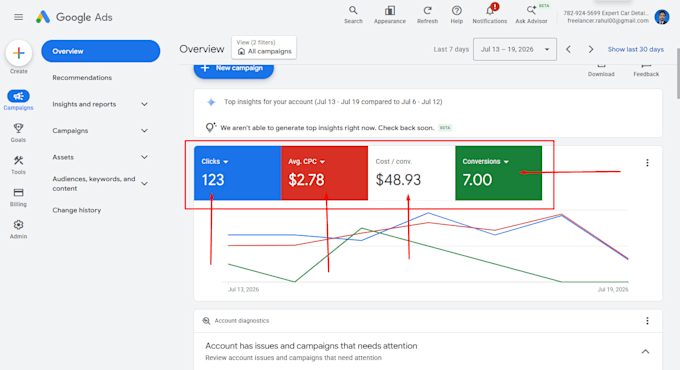Select the Campaigns megaphone sidebar icon
Screen dimensions: 680x370
[18, 96]
